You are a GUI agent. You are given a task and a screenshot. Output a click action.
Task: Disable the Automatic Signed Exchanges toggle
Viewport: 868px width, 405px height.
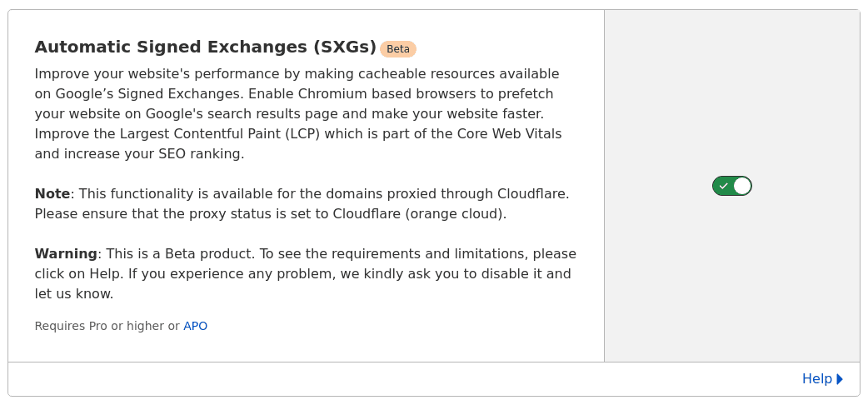pyautogui.click(x=731, y=186)
